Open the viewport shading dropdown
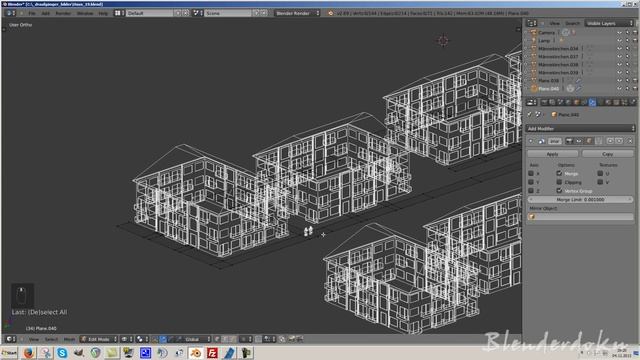Viewport: 640px width, 360px height. click(x=126, y=339)
